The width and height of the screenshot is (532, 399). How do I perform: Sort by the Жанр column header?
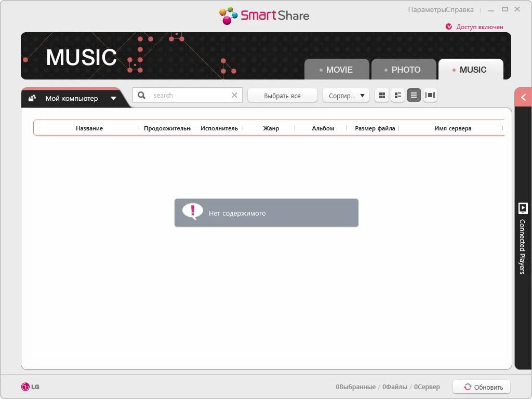(x=271, y=128)
